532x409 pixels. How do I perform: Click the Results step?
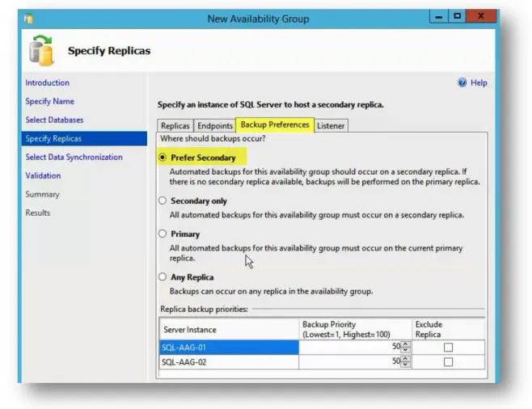point(38,213)
